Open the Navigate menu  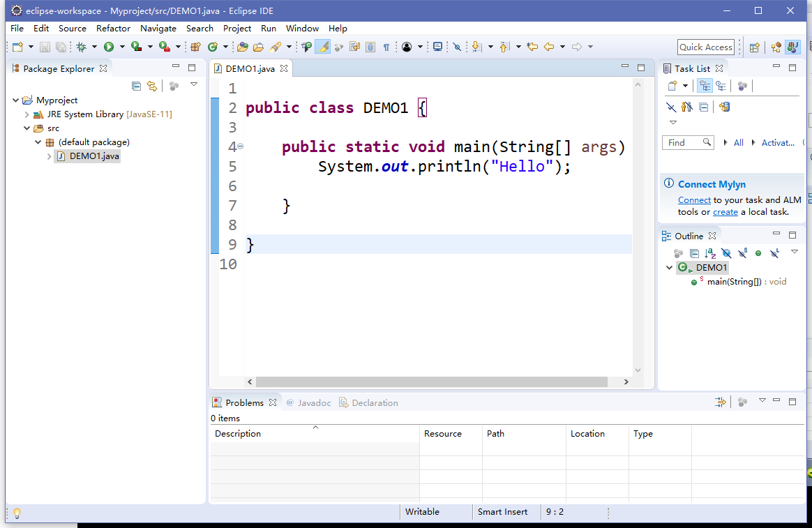158,29
